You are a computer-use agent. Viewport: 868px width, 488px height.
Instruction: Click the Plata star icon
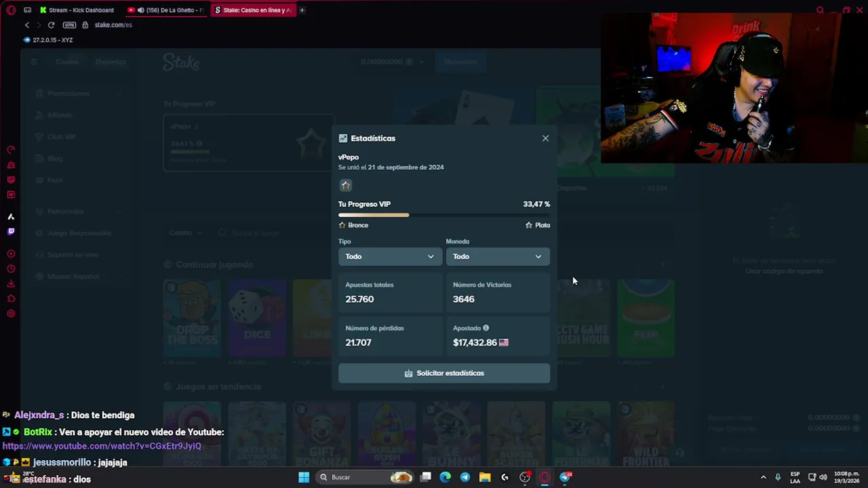click(x=529, y=225)
